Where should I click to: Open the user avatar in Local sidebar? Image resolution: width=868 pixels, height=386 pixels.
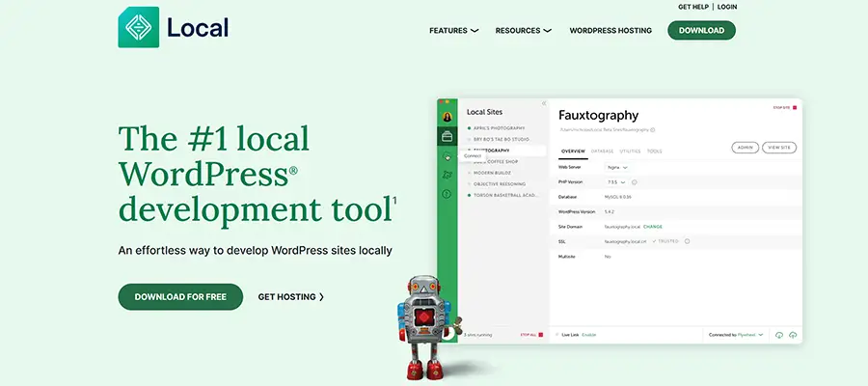pyautogui.click(x=447, y=117)
